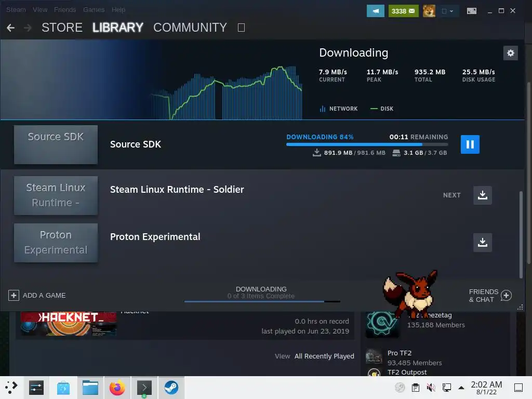Start downloading Proton Experimental now
Viewport: 532px width, 399px height.
tap(483, 242)
